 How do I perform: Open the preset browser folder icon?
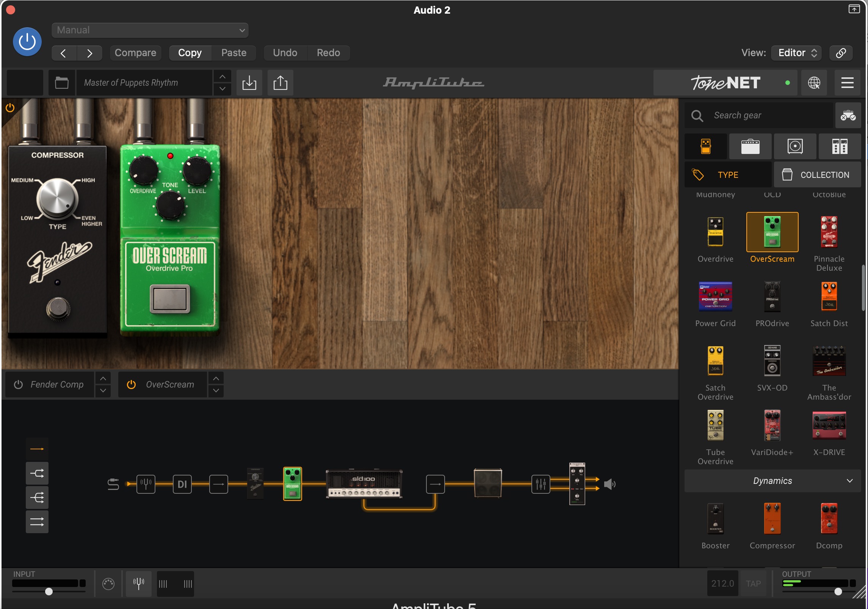point(61,83)
